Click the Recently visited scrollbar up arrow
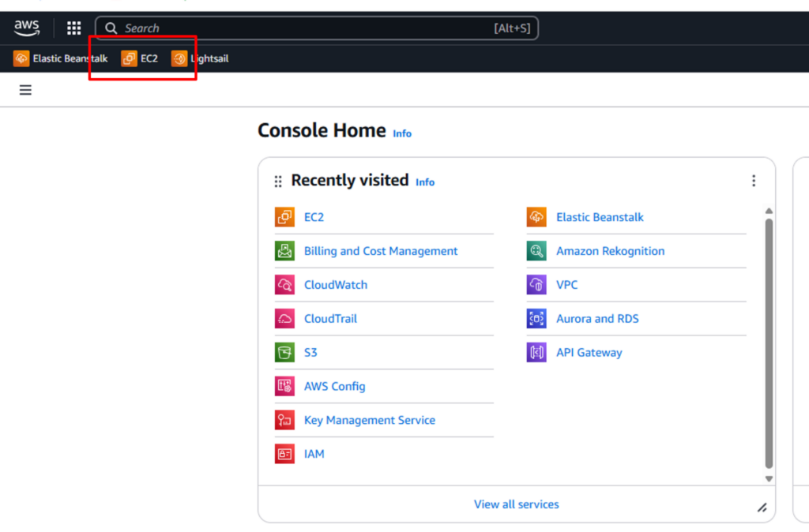Image resolution: width=809 pixels, height=532 pixels. point(769,211)
